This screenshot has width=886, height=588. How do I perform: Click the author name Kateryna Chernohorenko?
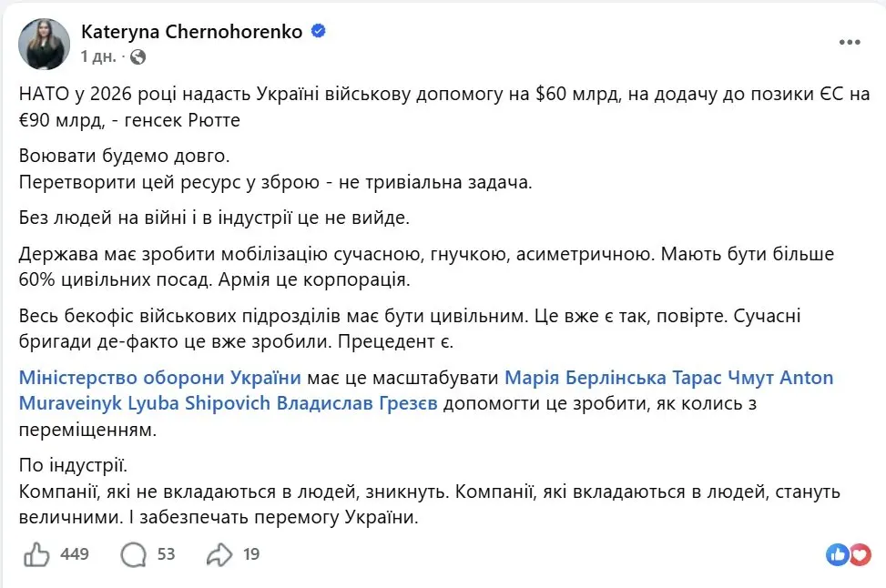(193, 32)
